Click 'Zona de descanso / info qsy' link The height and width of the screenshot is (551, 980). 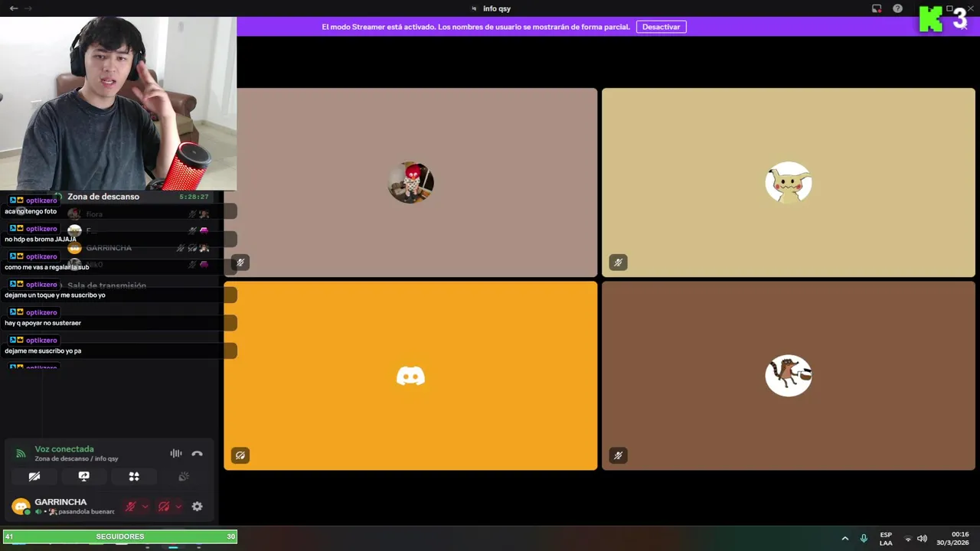(77, 458)
